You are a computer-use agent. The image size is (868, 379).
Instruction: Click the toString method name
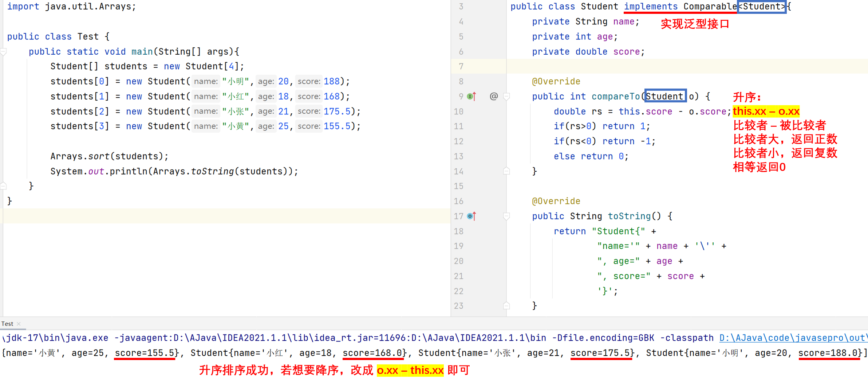tap(629, 216)
